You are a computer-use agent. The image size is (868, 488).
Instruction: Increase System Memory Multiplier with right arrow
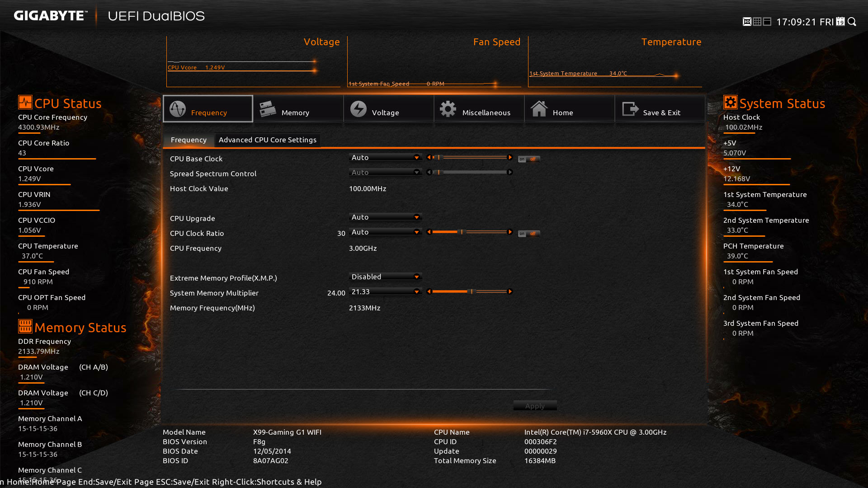(x=510, y=291)
